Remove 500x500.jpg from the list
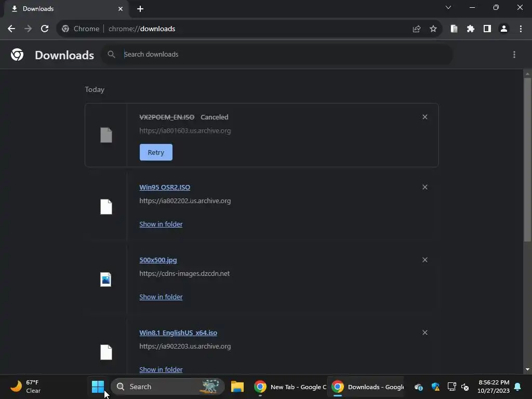This screenshot has width=532, height=399. click(425, 260)
